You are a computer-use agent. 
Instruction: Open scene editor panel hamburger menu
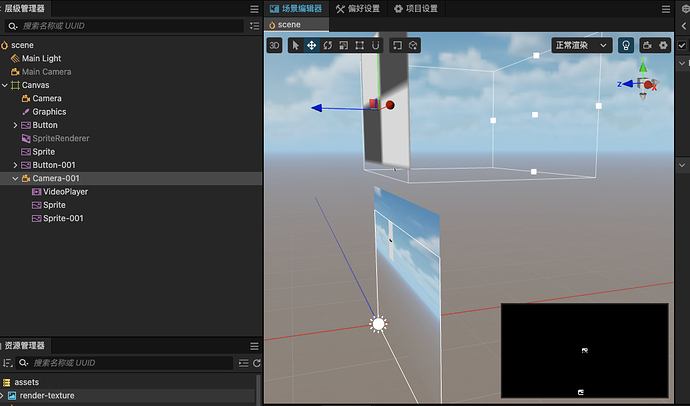(x=666, y=9)
